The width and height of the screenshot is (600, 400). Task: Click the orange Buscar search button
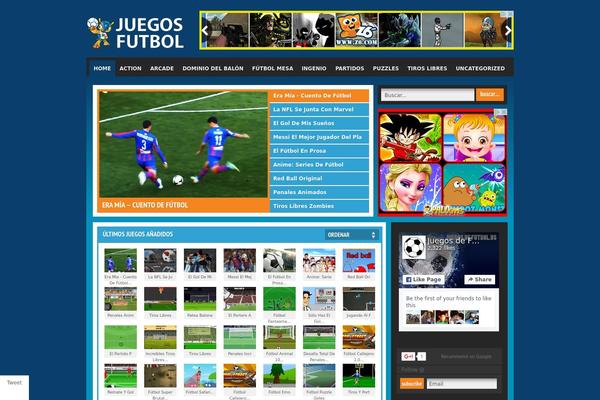(x=490, y=95)
